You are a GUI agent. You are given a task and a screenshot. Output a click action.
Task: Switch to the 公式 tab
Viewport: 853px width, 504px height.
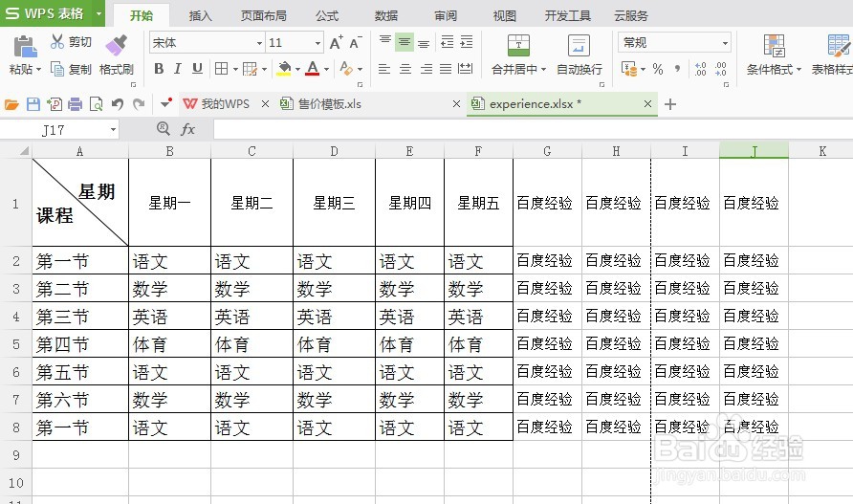pos(327,16)
